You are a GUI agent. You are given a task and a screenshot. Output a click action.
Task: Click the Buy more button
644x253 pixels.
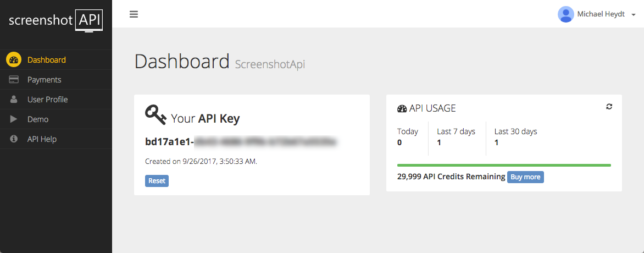(526, 177)
